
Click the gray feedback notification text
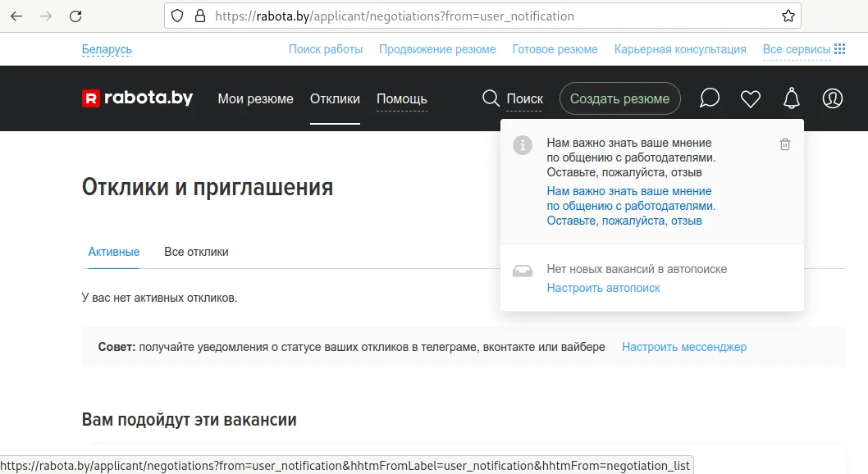[x=631, y=157]
